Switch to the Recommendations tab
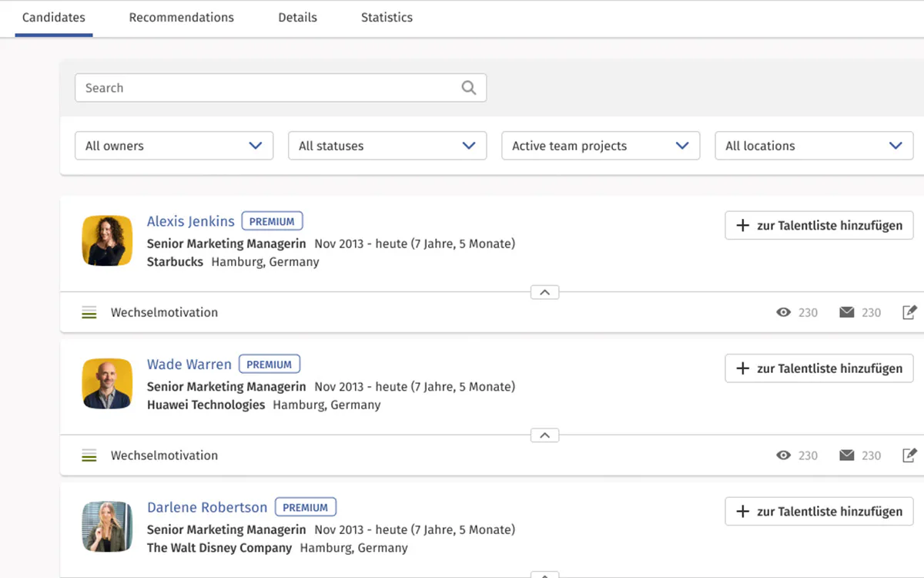The height and width of the screenshot is (578, 924). click(181, 18)
